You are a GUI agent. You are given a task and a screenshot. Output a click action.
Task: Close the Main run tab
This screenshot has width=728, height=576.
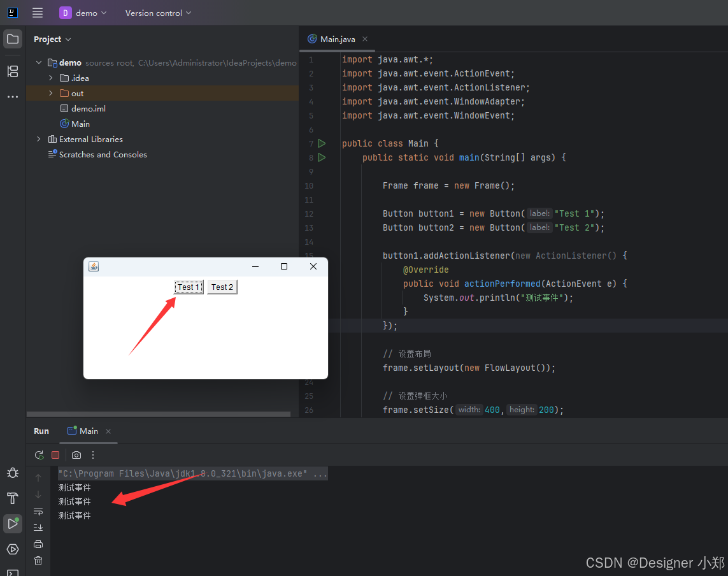coord(108,431)
